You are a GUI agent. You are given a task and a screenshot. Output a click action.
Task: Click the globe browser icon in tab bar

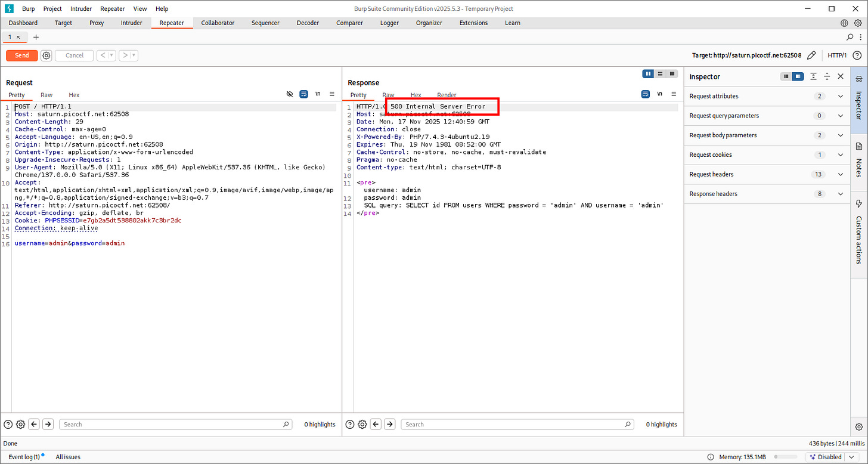click(x=844, y=23)
